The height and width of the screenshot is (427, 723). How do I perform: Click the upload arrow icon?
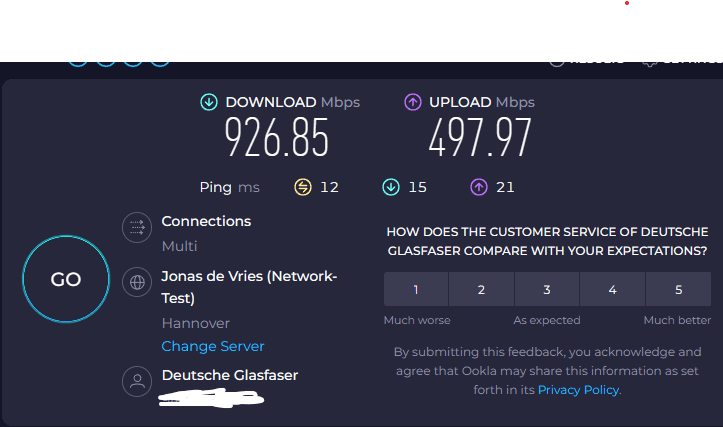tap(413, 102)
